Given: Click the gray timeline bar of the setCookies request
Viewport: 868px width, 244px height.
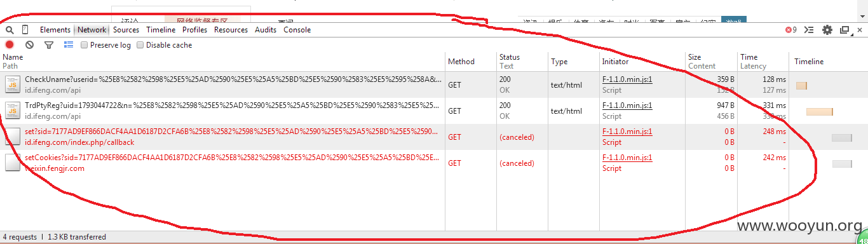Looking at the screenshot, I should coord(842,164).
